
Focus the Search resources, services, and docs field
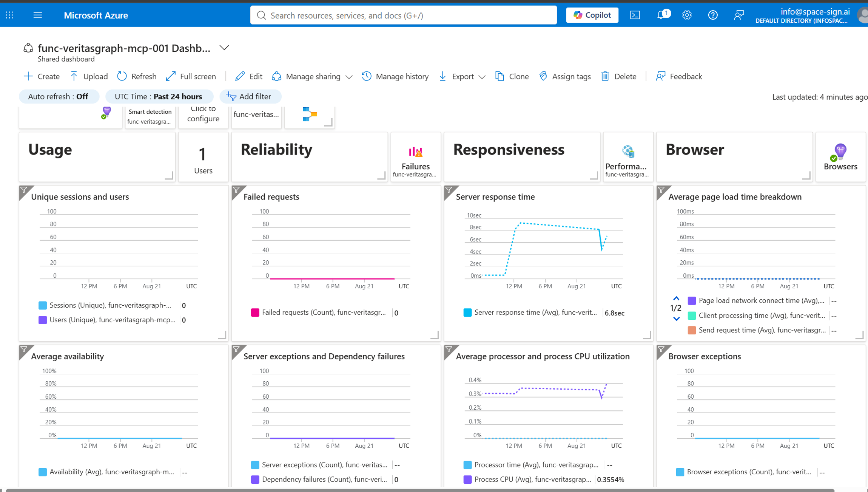tap(404, 15)
